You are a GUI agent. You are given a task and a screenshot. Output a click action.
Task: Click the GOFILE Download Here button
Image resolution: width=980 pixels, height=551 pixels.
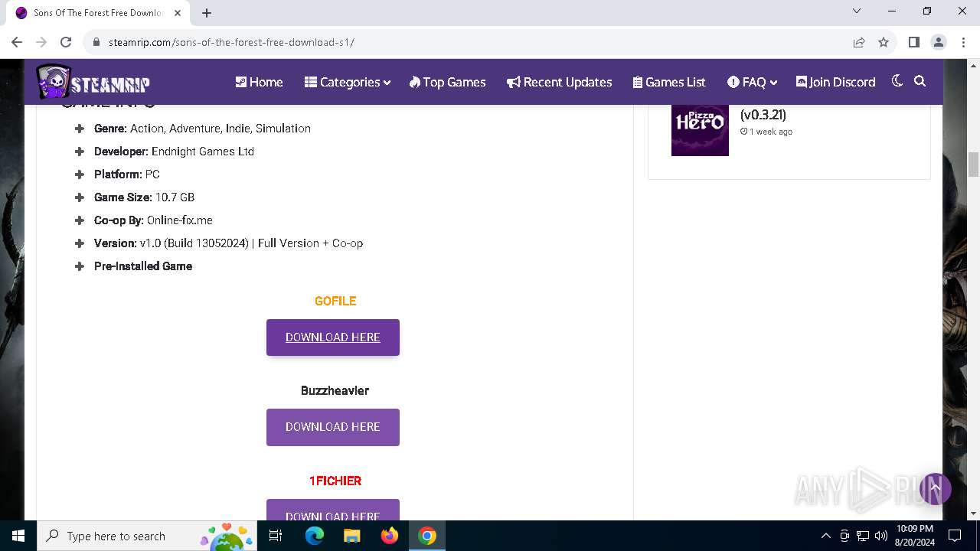pyautogui.click(x=333, y=337)
